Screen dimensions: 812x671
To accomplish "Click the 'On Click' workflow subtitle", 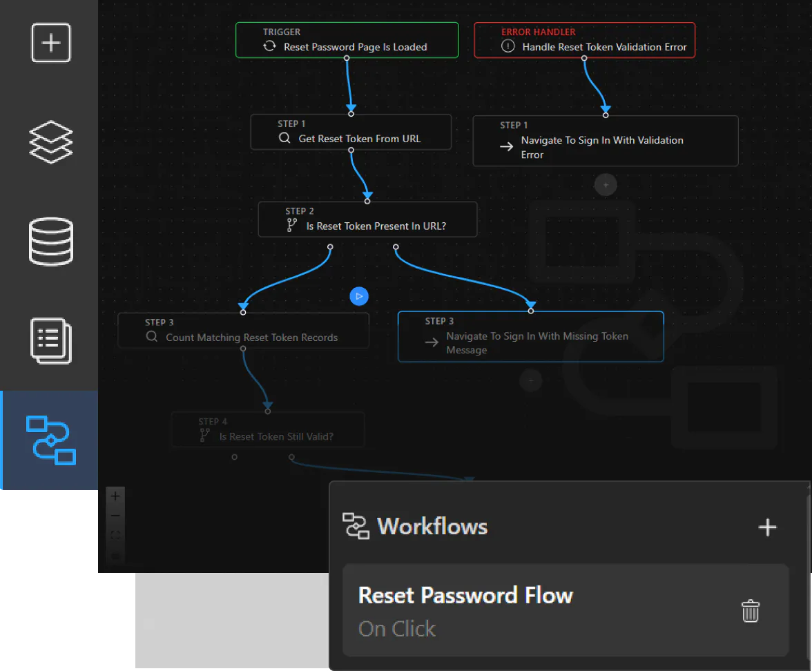I will pos(397,629).
